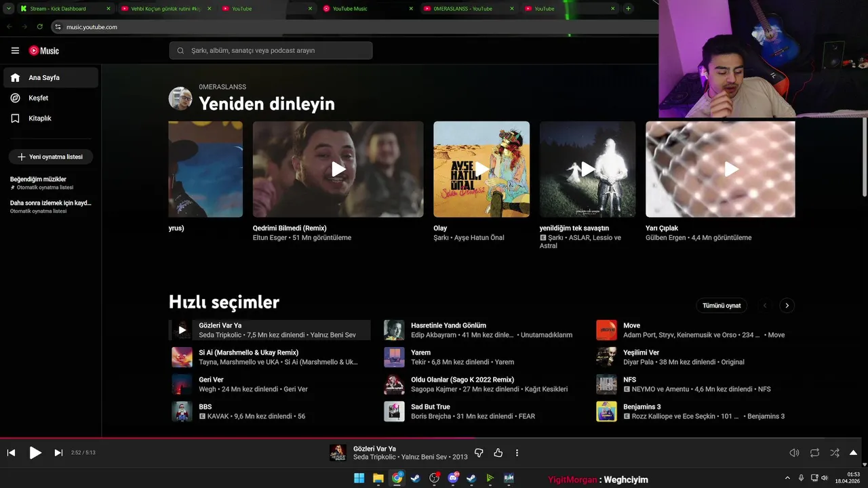
Task: Play Yarı Çıplak video thumbnail
Action: coord(720,169)
